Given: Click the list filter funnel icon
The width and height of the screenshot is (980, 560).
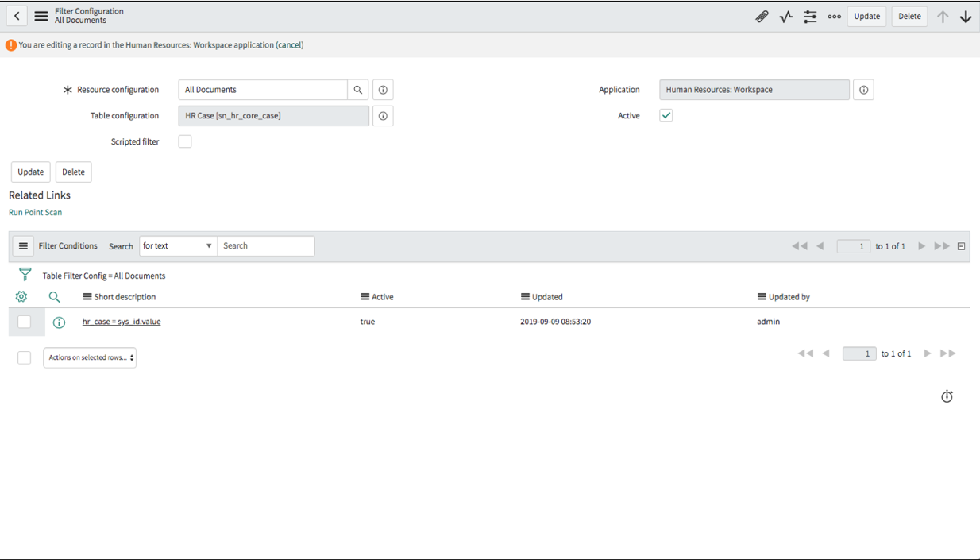Looking at the screenshot, I should (25, 275).
